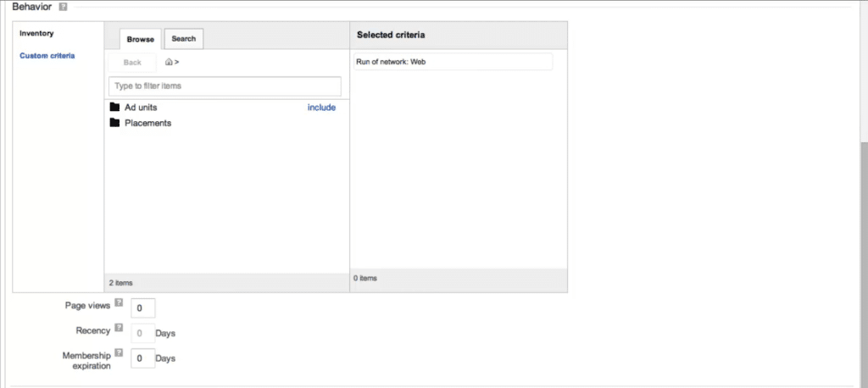Select Inventory in the left sidebar
Viewport: 868px width, 388px height.
click(36, 34)
